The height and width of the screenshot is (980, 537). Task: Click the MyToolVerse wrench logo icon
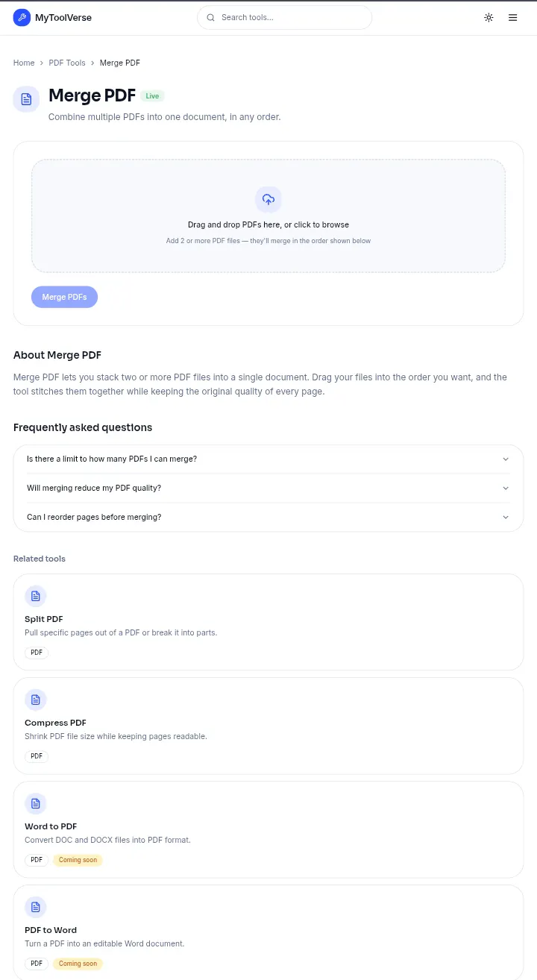point(22,18)
